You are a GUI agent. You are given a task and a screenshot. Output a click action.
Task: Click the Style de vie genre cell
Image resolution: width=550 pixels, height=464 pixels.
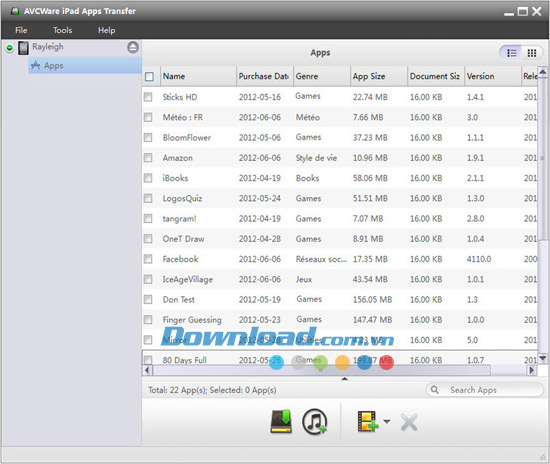pyautogui.click(x=316, y=158)
